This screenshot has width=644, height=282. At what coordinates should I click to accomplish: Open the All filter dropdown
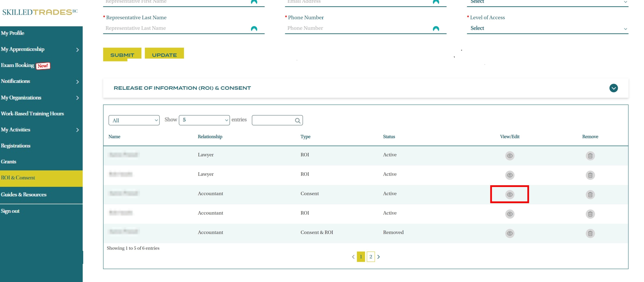[x=134, y=120]
